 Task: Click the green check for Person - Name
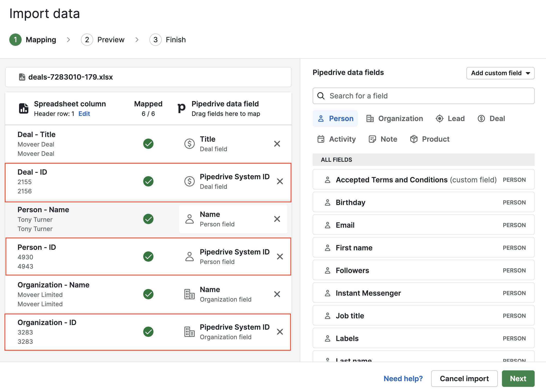click(148, 219)
